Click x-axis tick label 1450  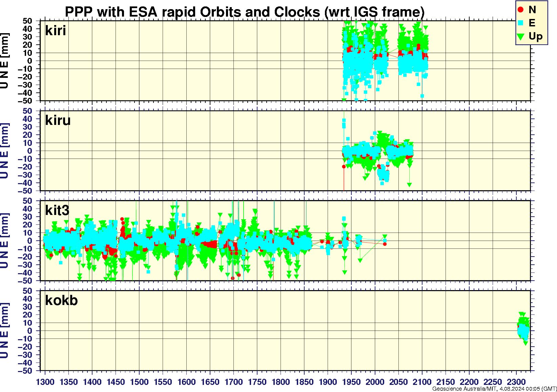pyautogui.click(x=116, y=382)
